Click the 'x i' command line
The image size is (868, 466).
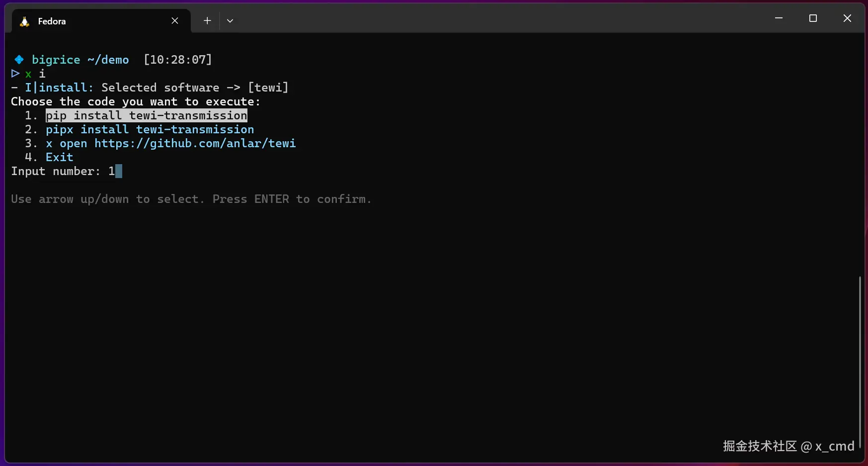(x=35, y=74)
